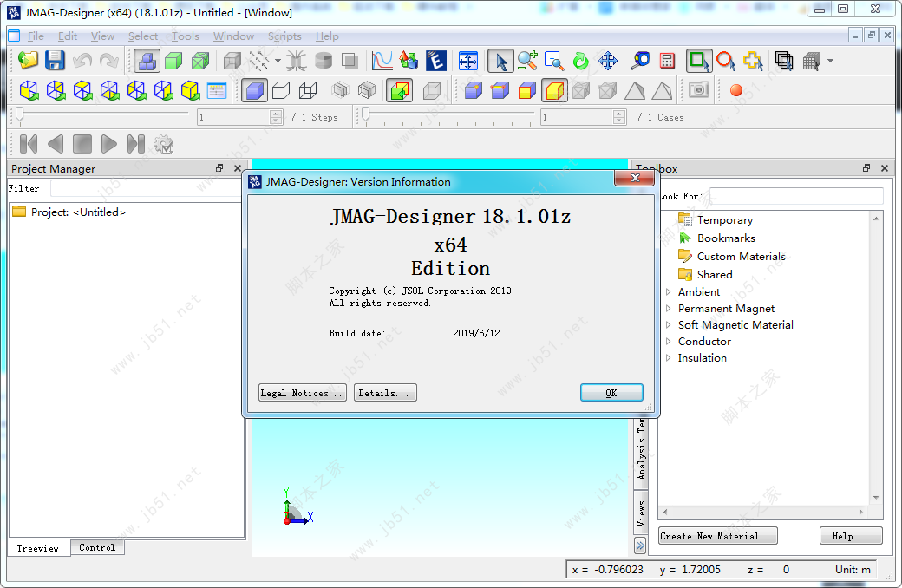The image size is (902, 588).
Task: Switch to the Treeview tab
Action: [x=38, y=548]
